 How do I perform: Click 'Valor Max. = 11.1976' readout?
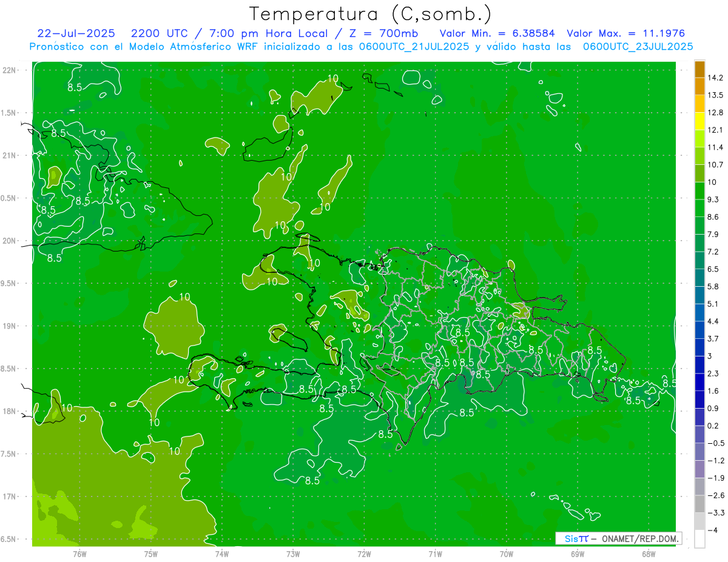[626, 33]
